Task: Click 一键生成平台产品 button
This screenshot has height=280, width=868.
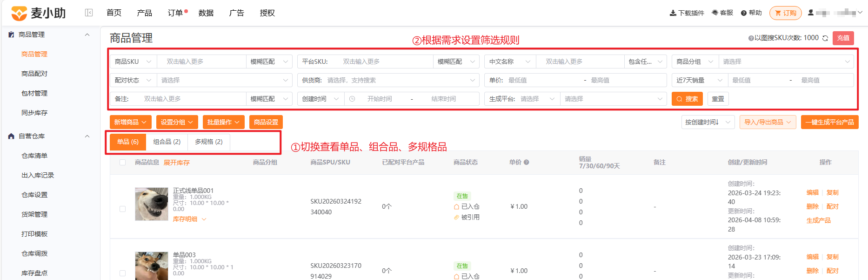Action: pyautogui.click(x=830, y=122)
